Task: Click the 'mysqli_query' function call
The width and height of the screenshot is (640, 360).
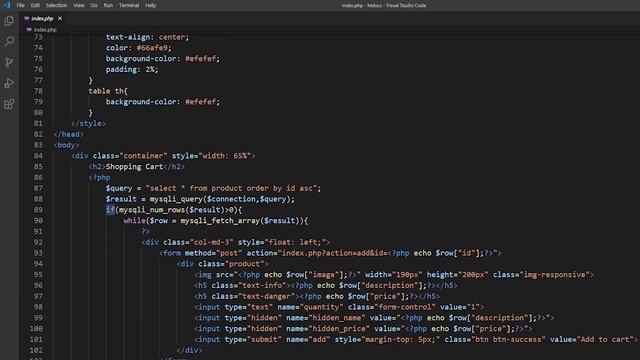Action: 176,199
